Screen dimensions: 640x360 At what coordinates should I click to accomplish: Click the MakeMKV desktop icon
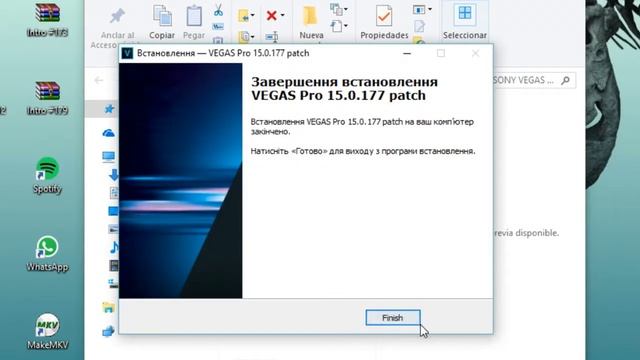47,331
